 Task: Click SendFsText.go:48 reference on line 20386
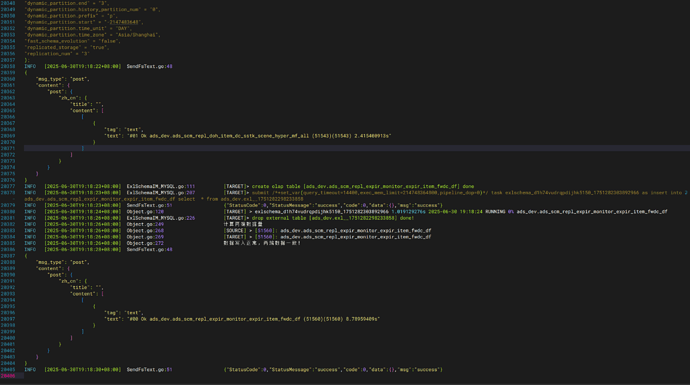(149, 249)
